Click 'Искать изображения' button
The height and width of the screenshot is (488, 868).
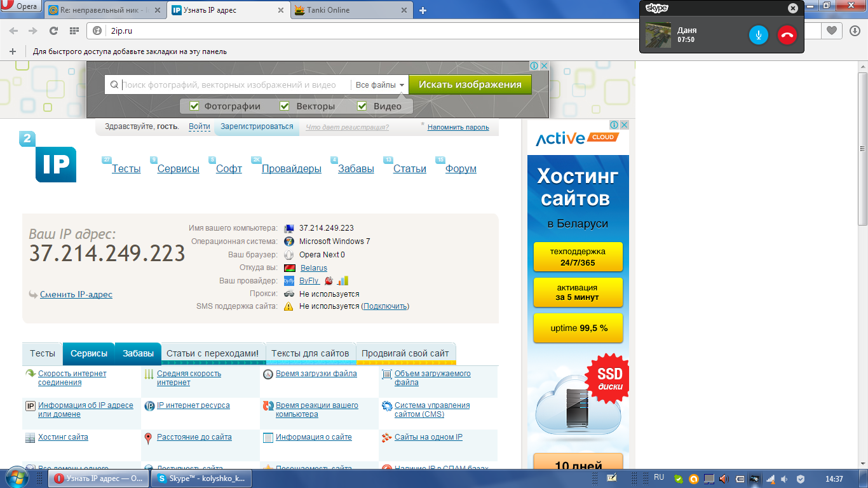(470, 85)
